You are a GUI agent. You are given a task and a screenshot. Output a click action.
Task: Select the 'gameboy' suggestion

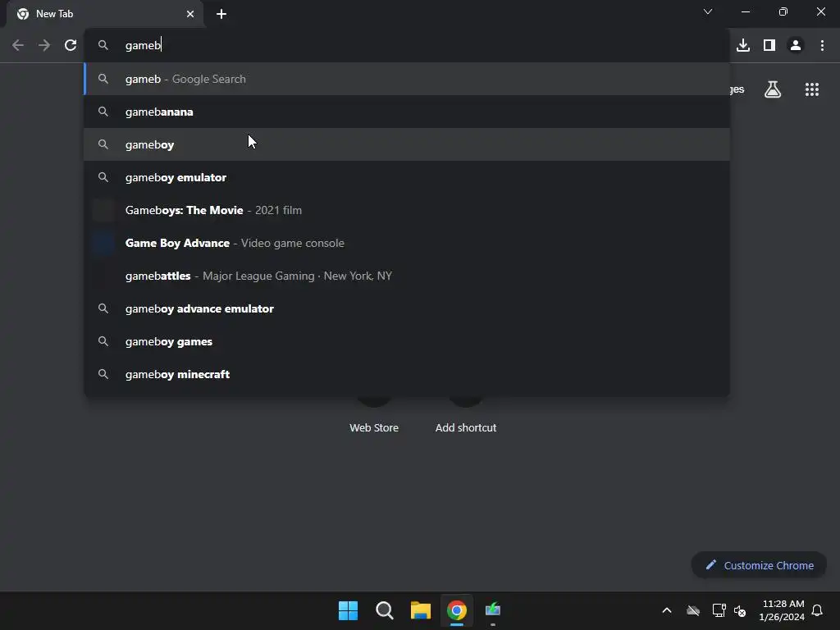coord(407,144)
